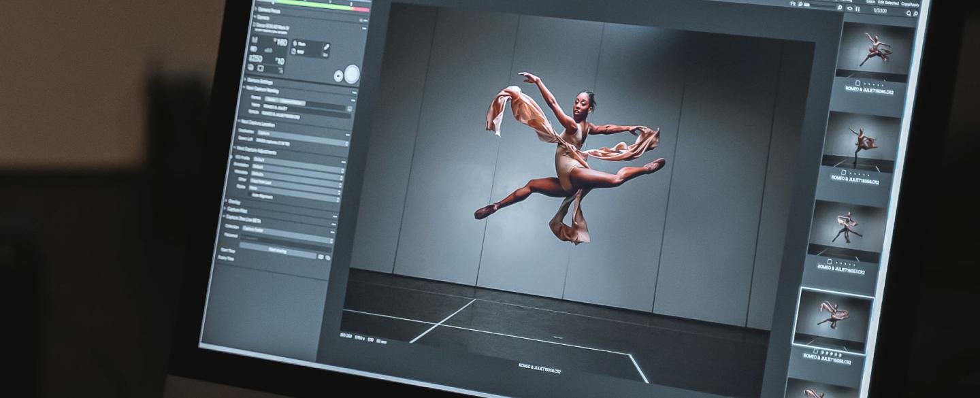Toggle the proofing eye icon in toolbar
This screenshot has width=980, height=398.
(x=849, y=9)
